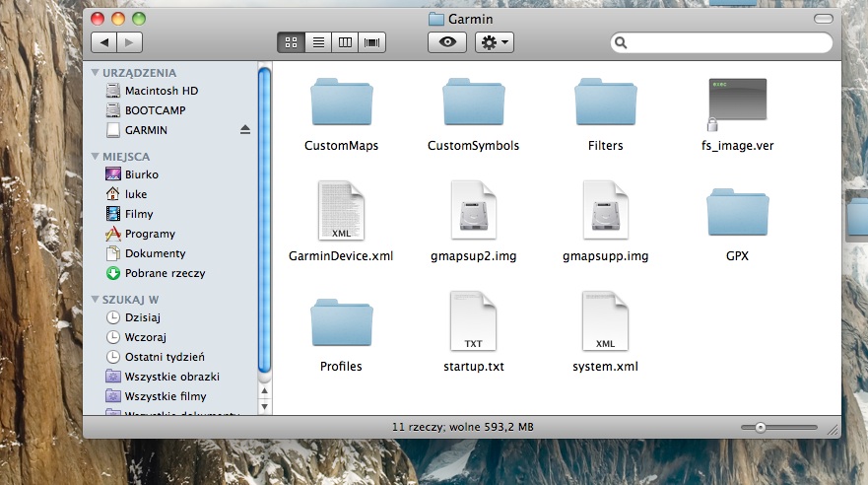Viewport: 868px width, 485px height.
Task: Click the forward navigation arrow button
Action: click(130, 42)
